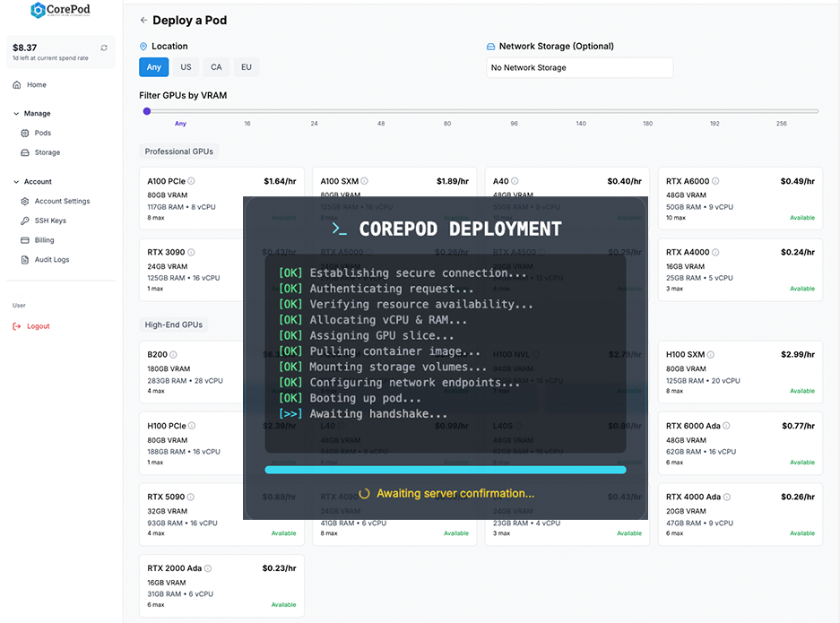The image size is (840, 623).
Task: Select CA as the location
Action: [x=216, y=66]
